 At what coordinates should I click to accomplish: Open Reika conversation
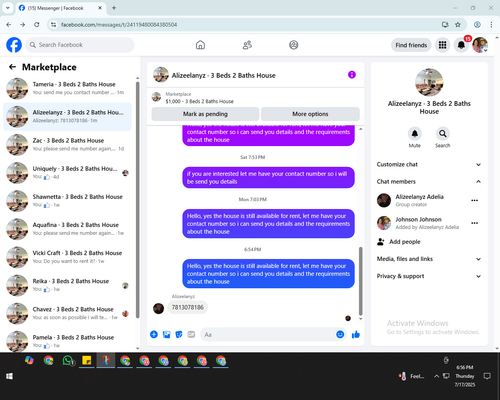coord(67,285)
